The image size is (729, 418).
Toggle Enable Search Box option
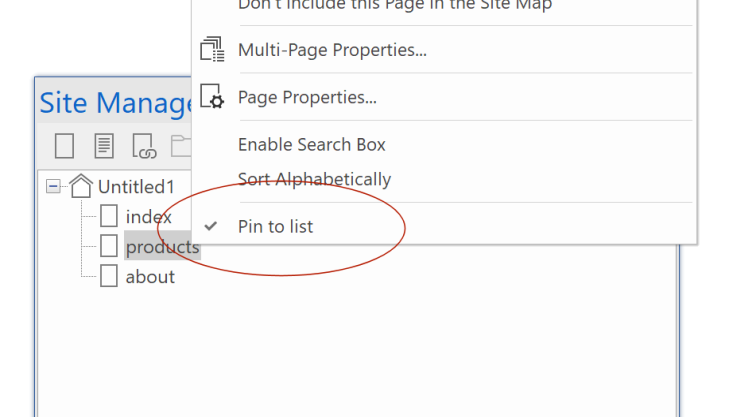click(311, 145)
